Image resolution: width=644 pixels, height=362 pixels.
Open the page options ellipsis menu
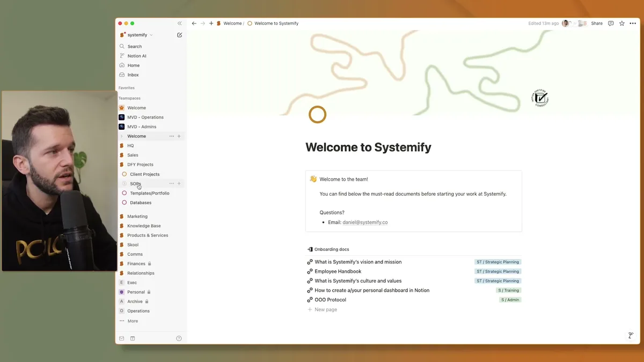tap(633, 23)
